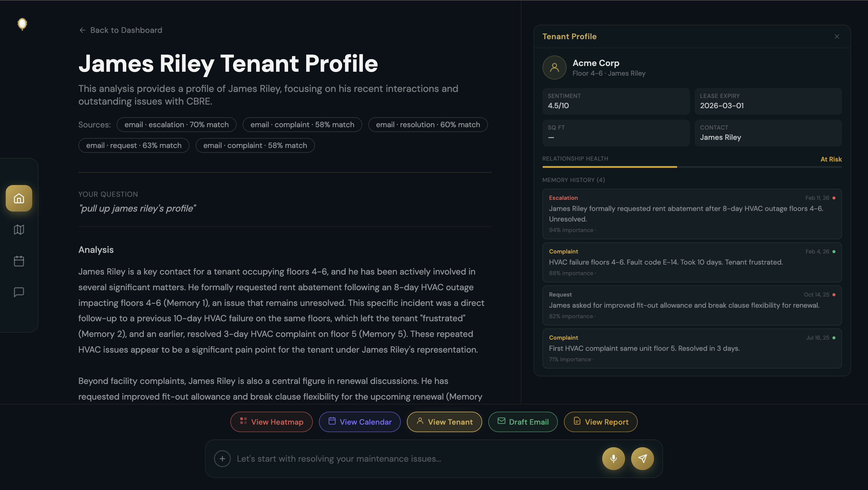
Task: Open the chat sidebar icon
Action: tap(19, 292)
